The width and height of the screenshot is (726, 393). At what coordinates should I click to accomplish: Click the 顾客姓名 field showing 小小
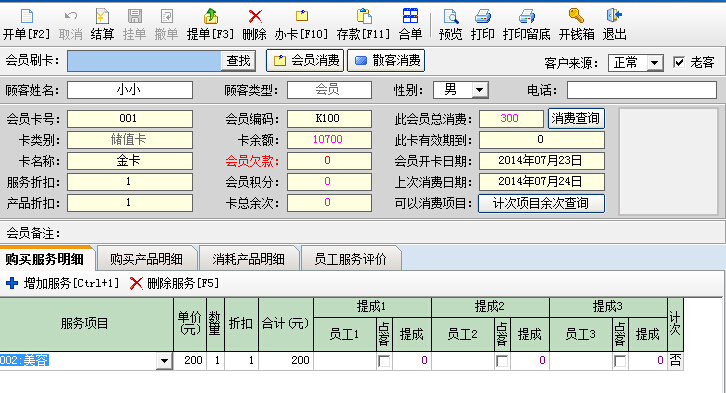pyautogui.click(x=130, y=90)
